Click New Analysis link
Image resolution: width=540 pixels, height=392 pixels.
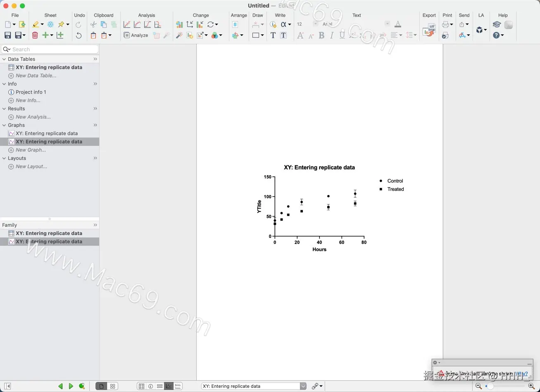(33, 117)
